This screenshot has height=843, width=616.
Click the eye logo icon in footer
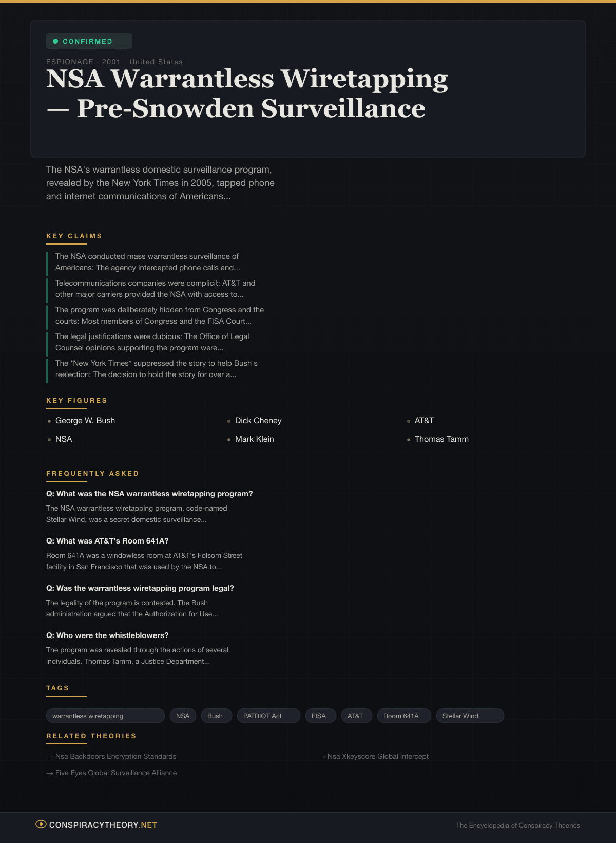tap(41, 824)
